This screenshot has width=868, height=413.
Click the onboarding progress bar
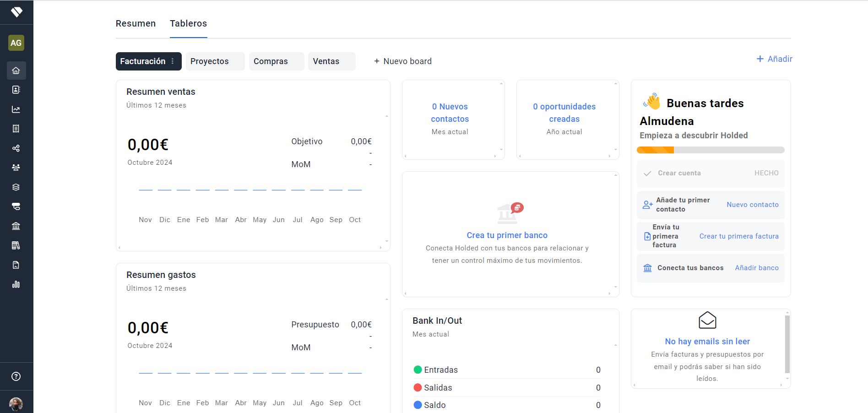coord(710,150)
